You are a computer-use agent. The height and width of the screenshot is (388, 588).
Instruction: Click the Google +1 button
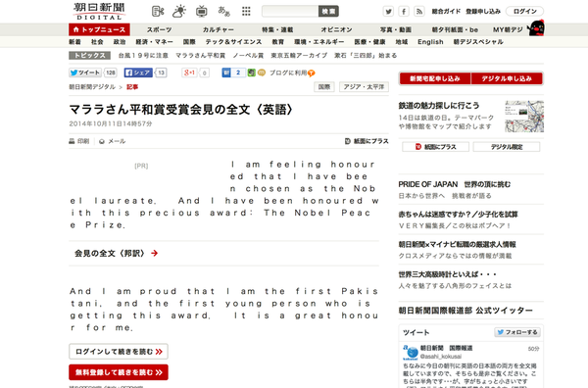pos(189,73)
